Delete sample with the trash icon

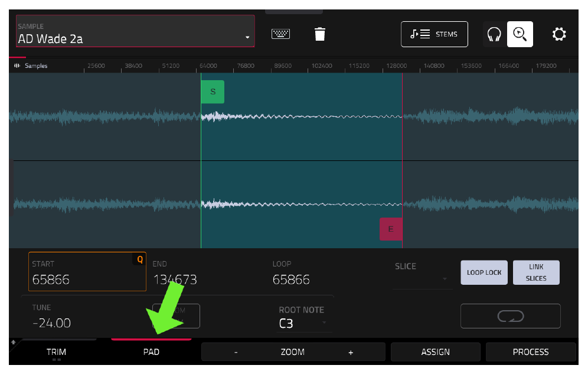pyautogui.click(x=319, y=34)
